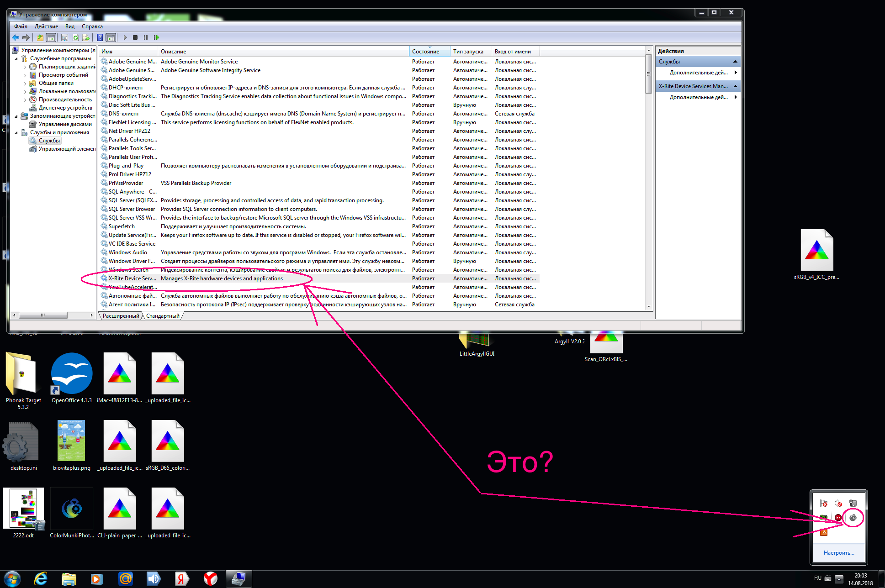This screenshot has width=885, height=588.
Task: Collapse the Службы section in Actions pane
Action: (x=735, y=62)
